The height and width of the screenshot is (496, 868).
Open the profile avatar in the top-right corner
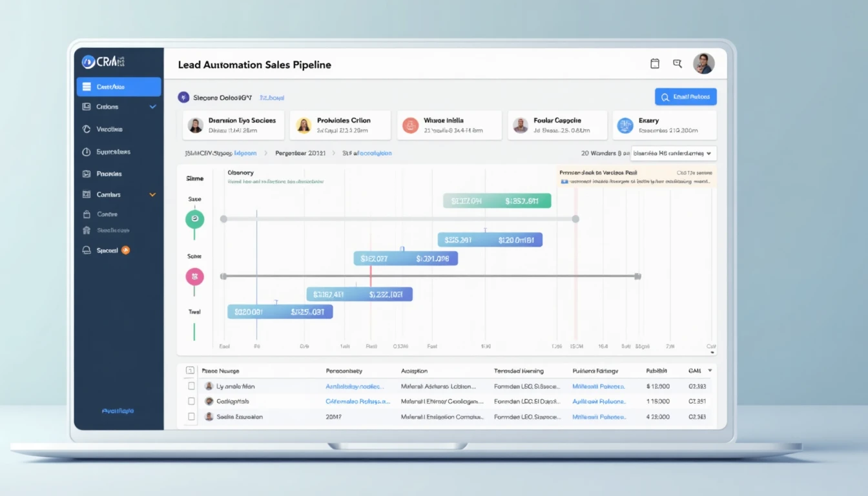[704, 63]
